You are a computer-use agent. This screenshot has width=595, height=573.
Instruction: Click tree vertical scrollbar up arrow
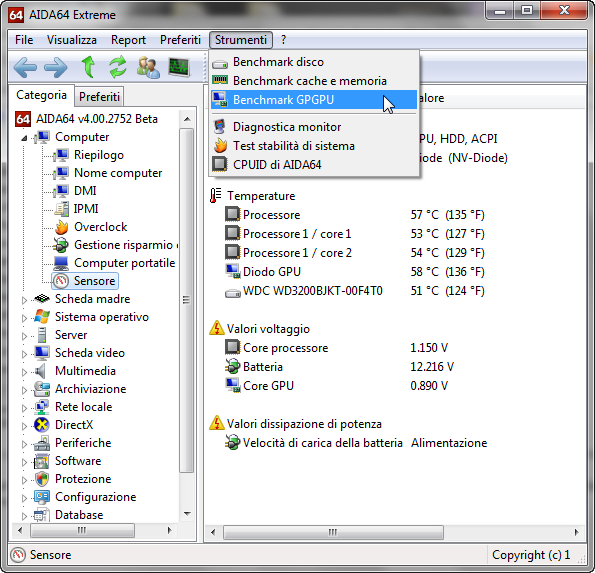coord(187,119)
